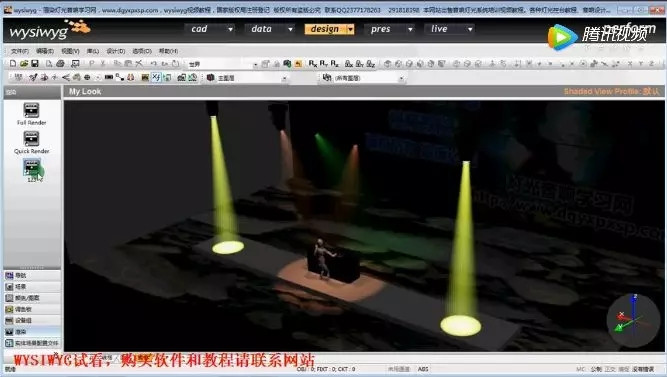Click the New document toolbar icon
Screen dimensions: 667x377
[13, 64]
